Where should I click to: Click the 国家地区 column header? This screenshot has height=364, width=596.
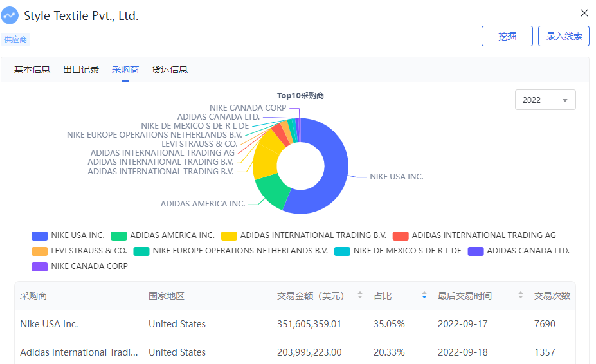[167, 296]
